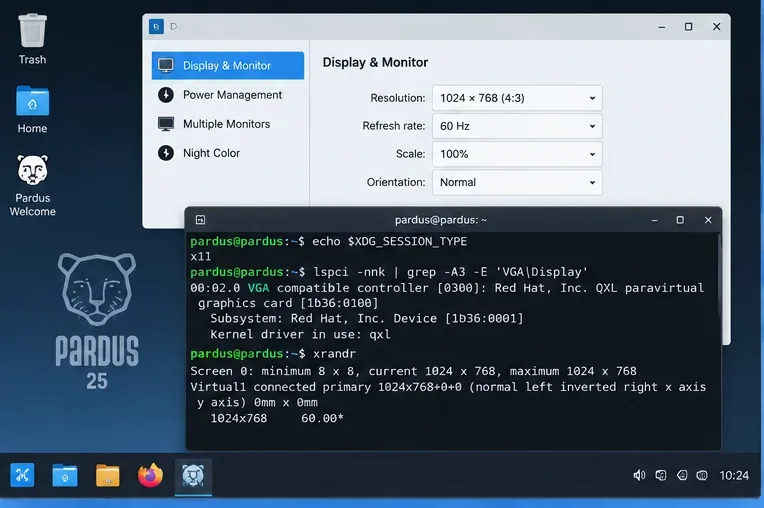Expand the Resolution dropdown

tap(517, 98)
